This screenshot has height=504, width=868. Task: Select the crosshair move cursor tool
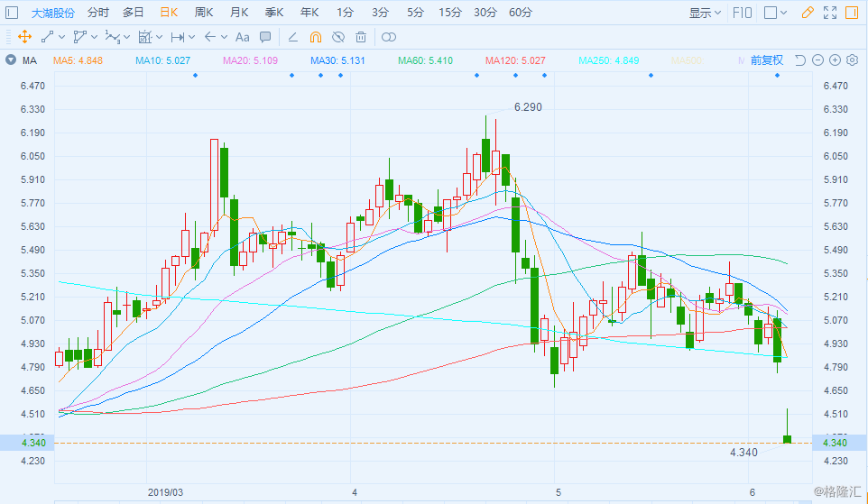tap(23, 37)
